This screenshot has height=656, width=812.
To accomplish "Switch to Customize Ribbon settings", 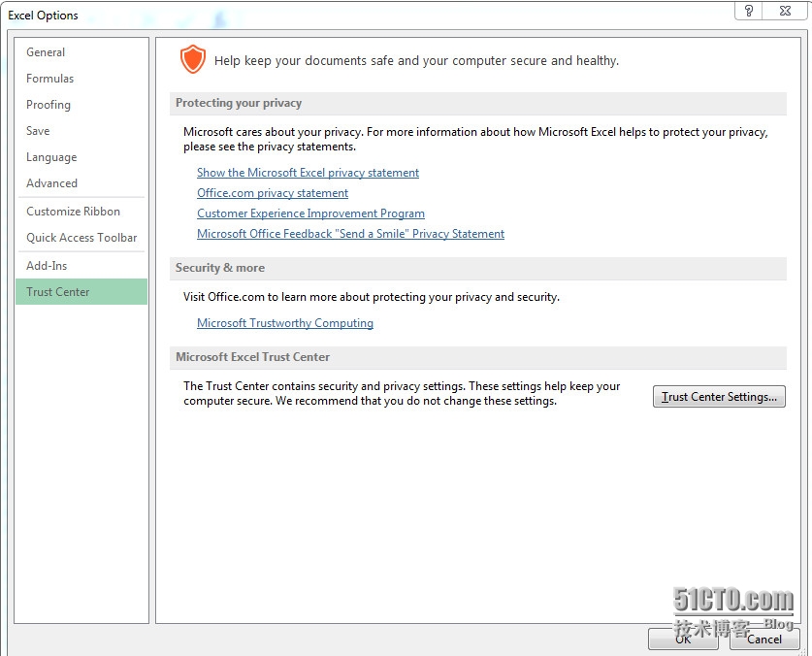I will (81, 212).
